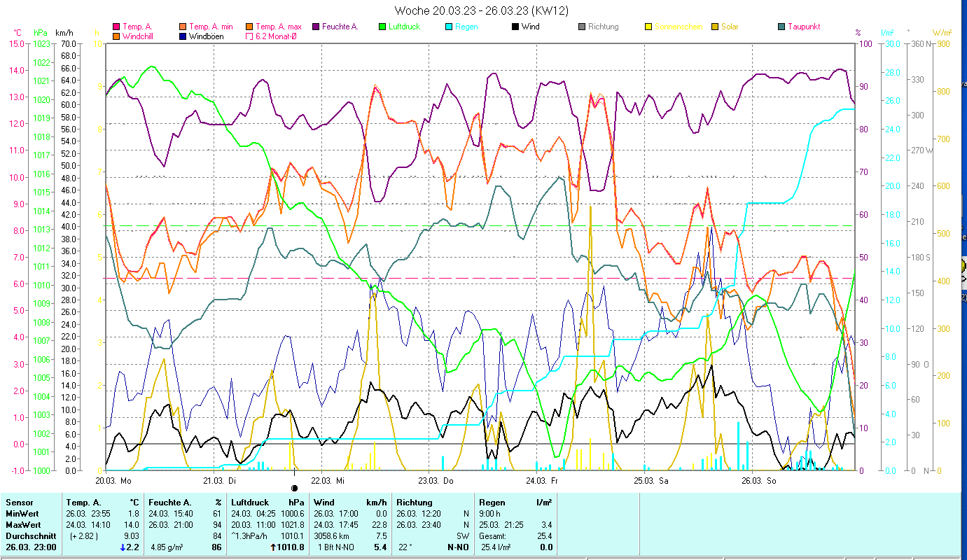Viewport: 967px width, 560px height.
Task: Click the gray Richtung legend swatch
Action: [x=581, y=27]
